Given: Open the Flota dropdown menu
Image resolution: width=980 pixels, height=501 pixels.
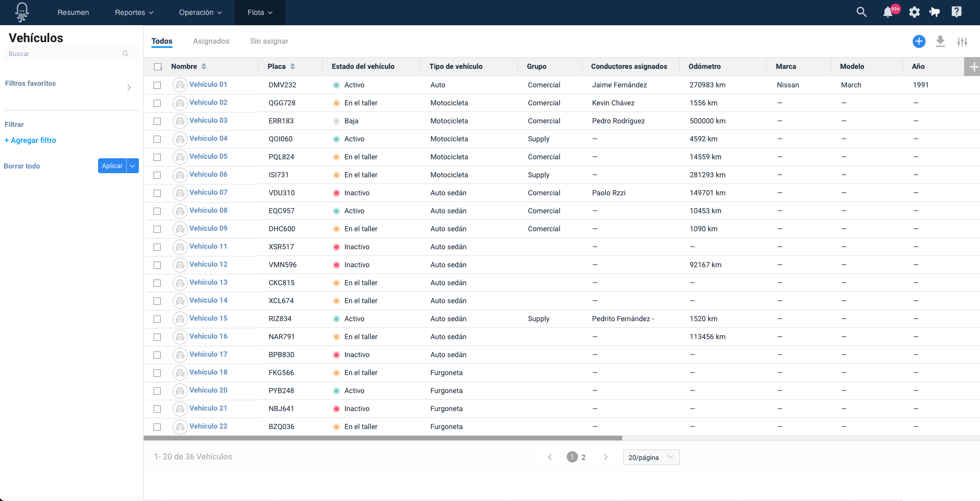Looking at the screenshot, I should pyautogui.click(x=260, y=12).
